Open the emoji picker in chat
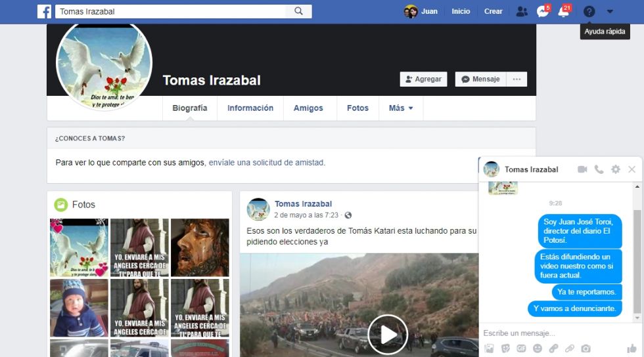 538,348
